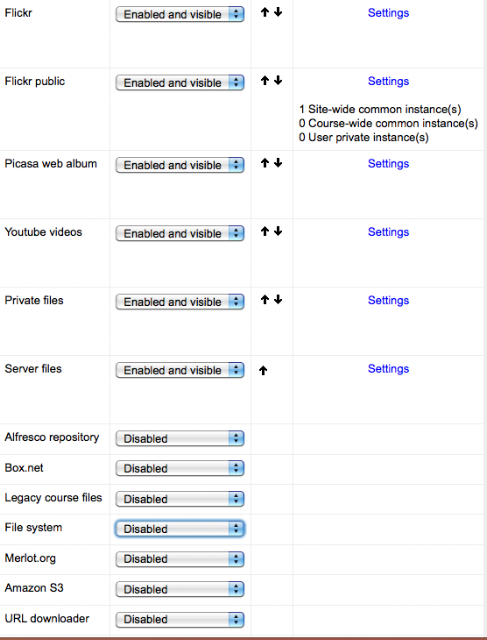Open Amazon S3 Disabled dropdown
The height and width of the screenshot is (640, 487).
[180, 589]
